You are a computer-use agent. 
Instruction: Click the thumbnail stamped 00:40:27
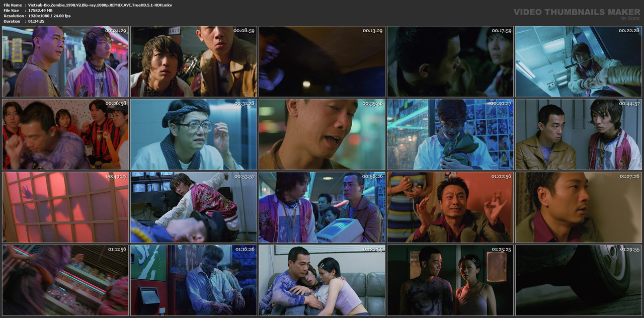click(x=450, y=134)
